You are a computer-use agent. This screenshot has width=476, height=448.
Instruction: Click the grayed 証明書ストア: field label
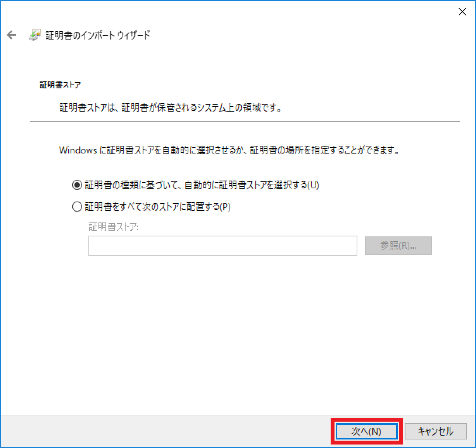pyautogui.click(x=113, y=227)
